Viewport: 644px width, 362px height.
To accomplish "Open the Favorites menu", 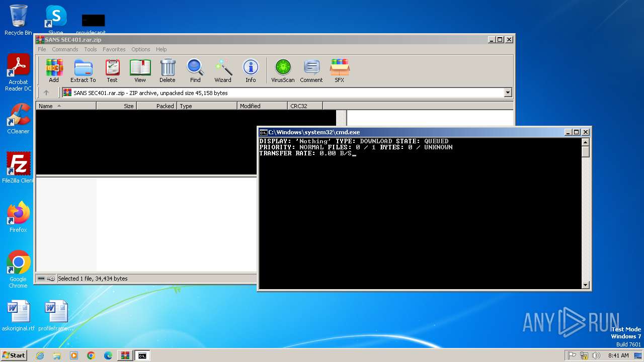I will pyautogui.click(x=114, y=49).
